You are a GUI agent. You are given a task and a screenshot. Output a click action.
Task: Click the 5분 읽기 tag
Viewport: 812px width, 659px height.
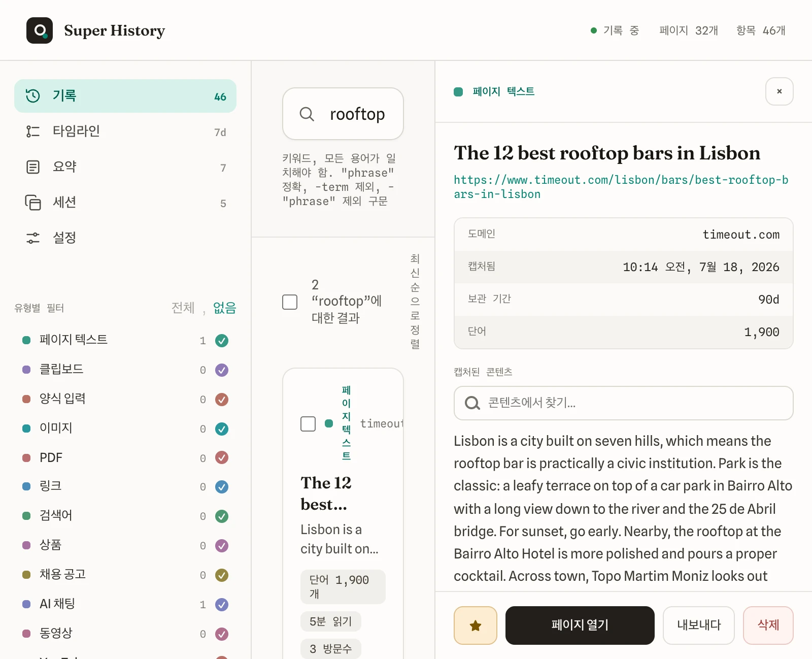click(x=331, y=621)
